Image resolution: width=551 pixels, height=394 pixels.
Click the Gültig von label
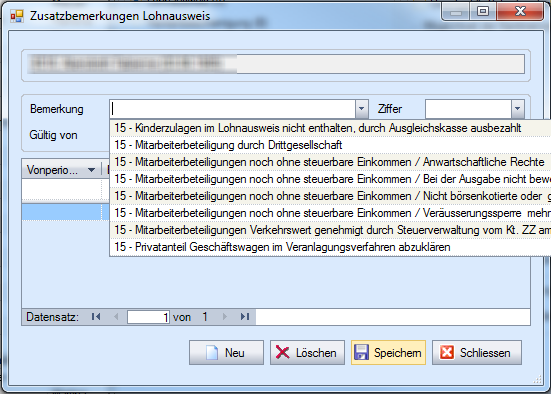pos(53,135)
